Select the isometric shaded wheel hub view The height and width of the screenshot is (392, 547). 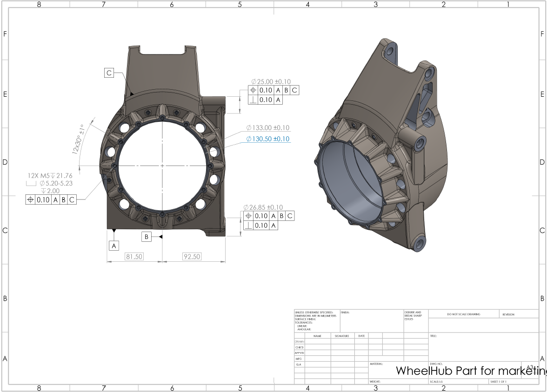tap(381, 145)
